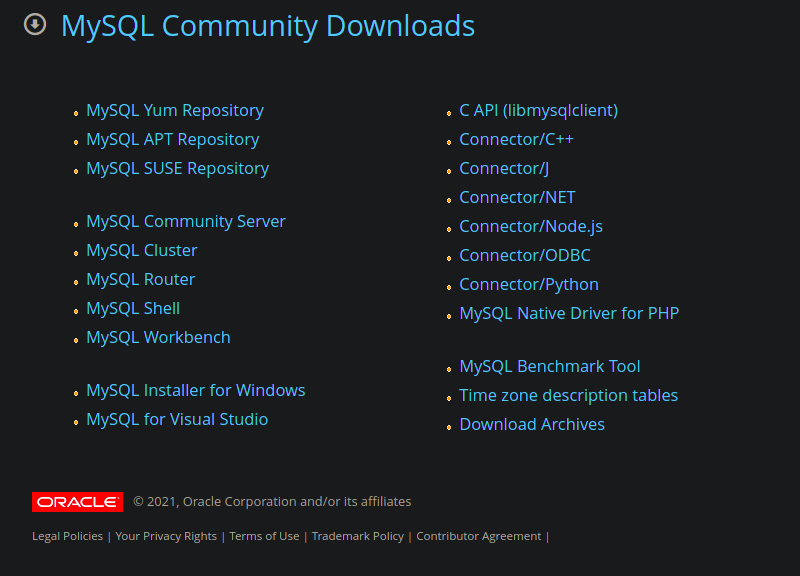
Task: Open the MySQL Shell link
Action: [x=133, y=309]
